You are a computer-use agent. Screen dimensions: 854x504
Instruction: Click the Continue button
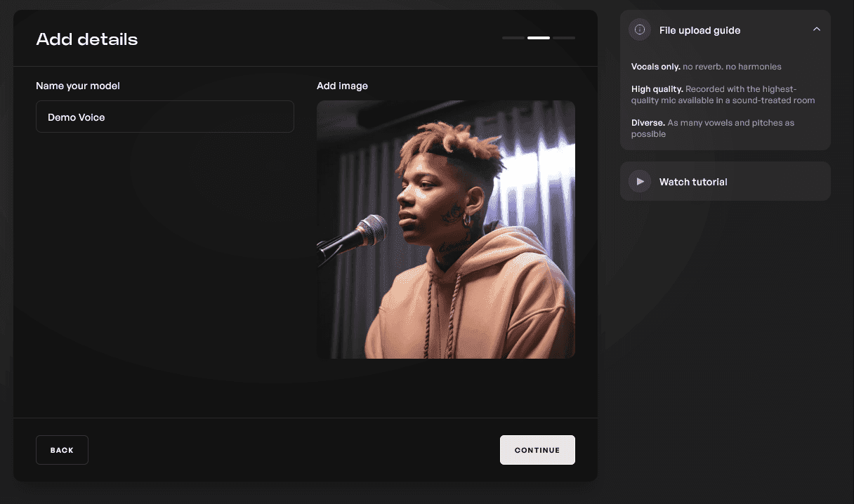point(537,450)
